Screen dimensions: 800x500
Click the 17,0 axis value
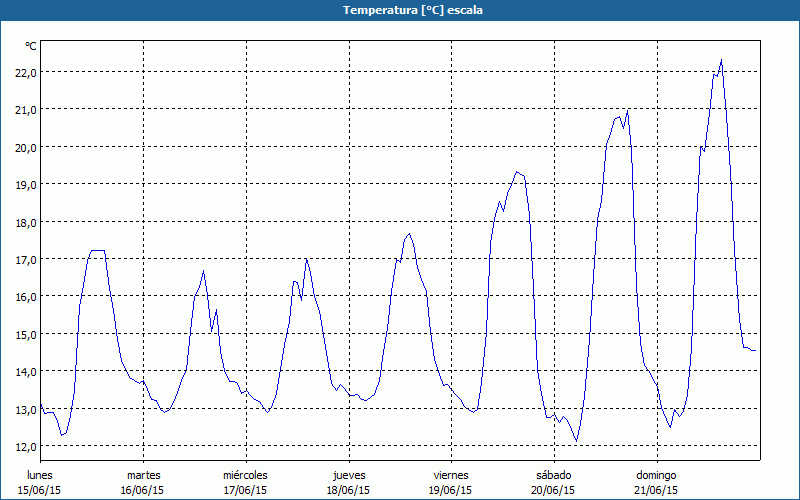[x=26, y=260]
